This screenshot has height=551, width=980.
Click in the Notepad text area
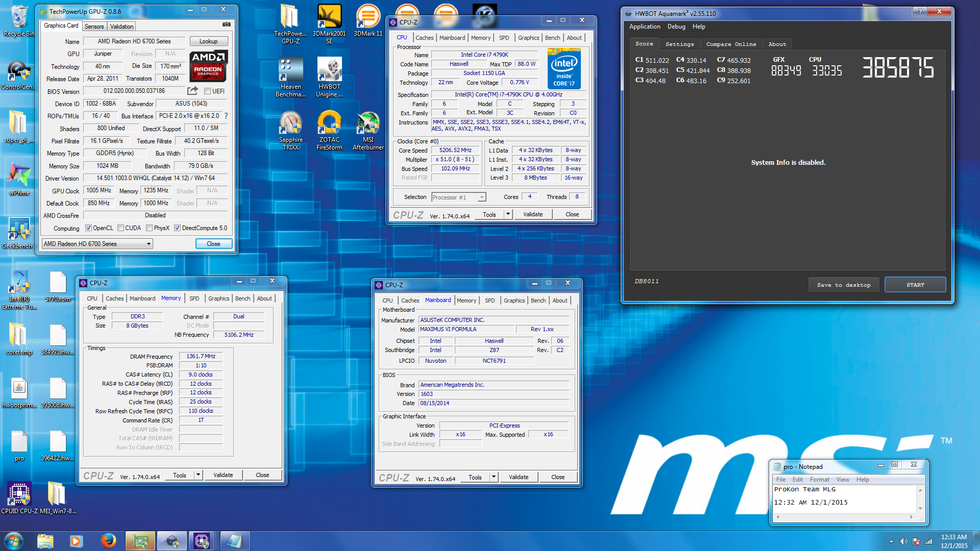click(845, 498)
